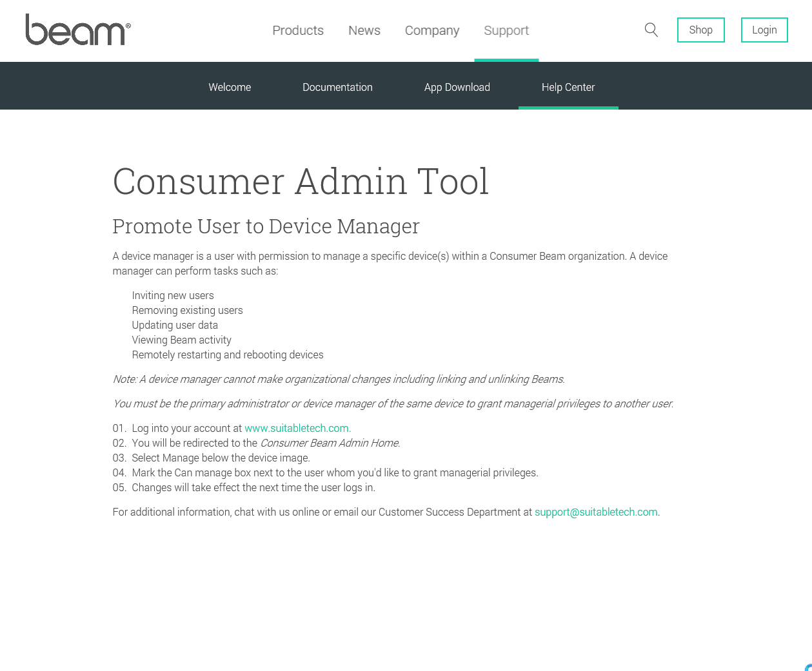Image resolution: width=812 pixels, height=671 pixels.
Task: Go to the News section
Action: [x=364, y=30]
